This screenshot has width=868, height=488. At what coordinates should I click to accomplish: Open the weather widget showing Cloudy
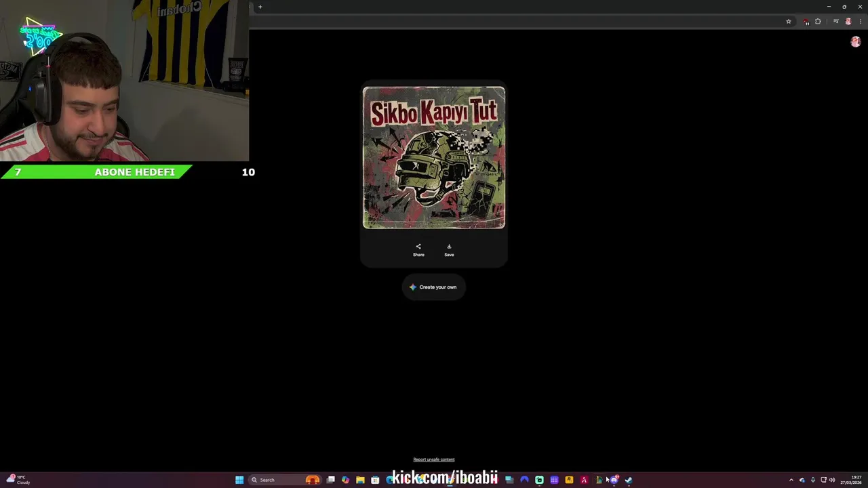click(x=18, y=480)
